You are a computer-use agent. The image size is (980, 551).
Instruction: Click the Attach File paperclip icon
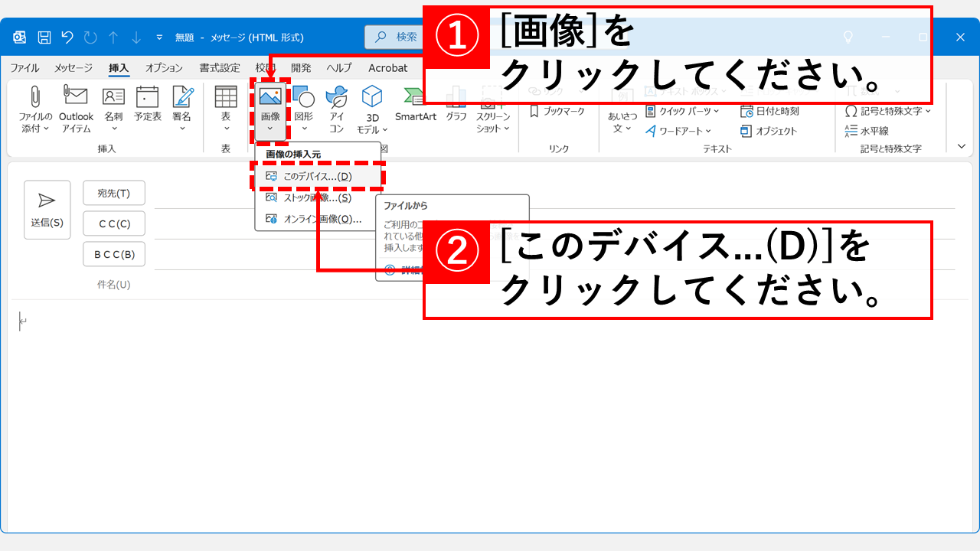click(35, 97)
